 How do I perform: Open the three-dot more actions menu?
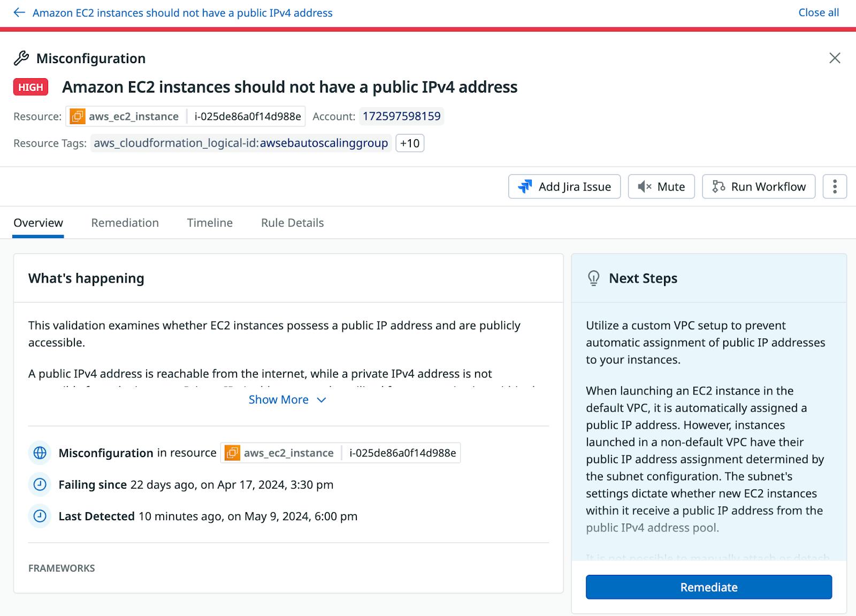[x=834, y=186]
